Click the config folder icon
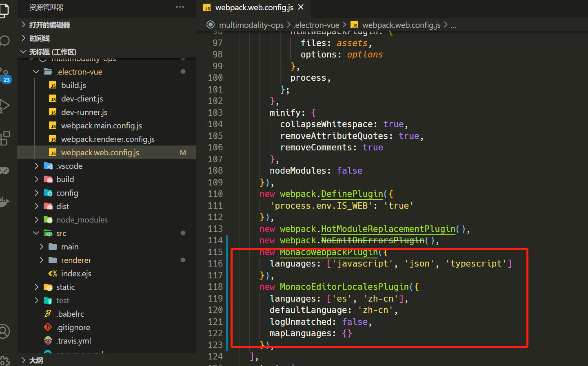The height and width of the screenshot is (366, 588). 48,193
